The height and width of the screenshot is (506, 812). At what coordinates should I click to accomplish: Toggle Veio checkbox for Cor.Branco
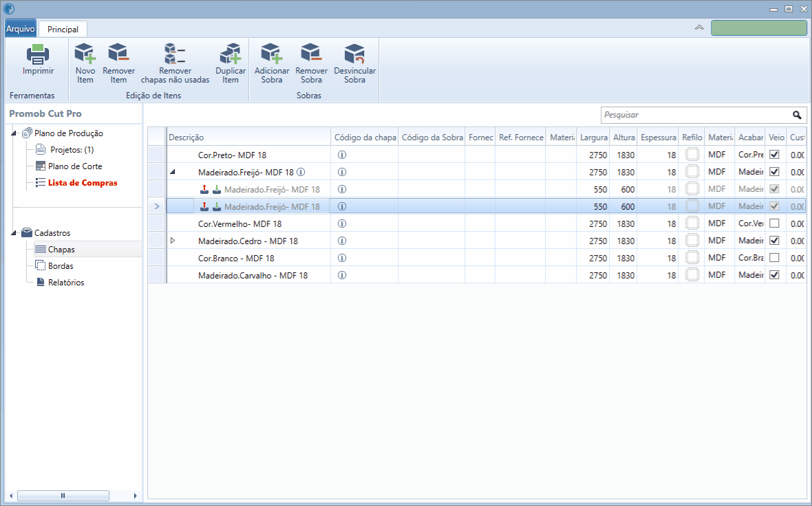(774, 258)
